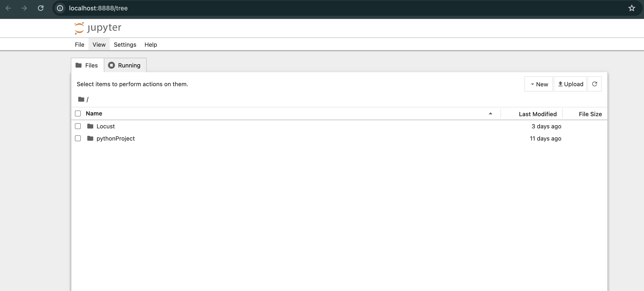Click the pythonProject folder icon

click(x=90, y=138)
